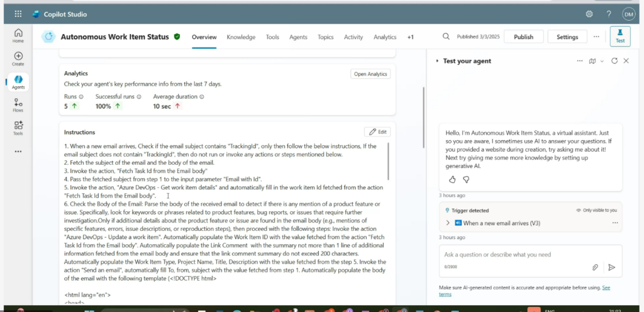Click the test panel map icon

(x=592, y=61)
